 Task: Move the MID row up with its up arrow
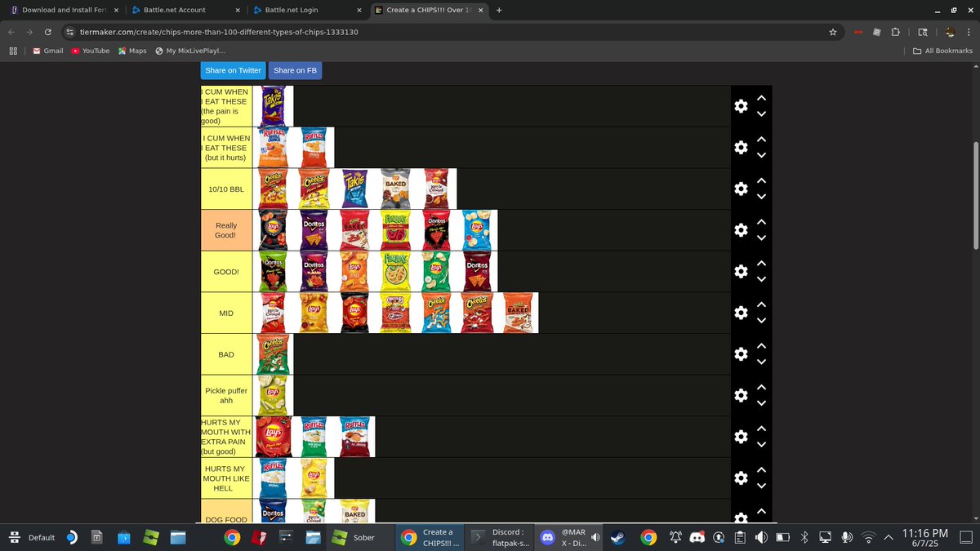[x=761, y=304]
